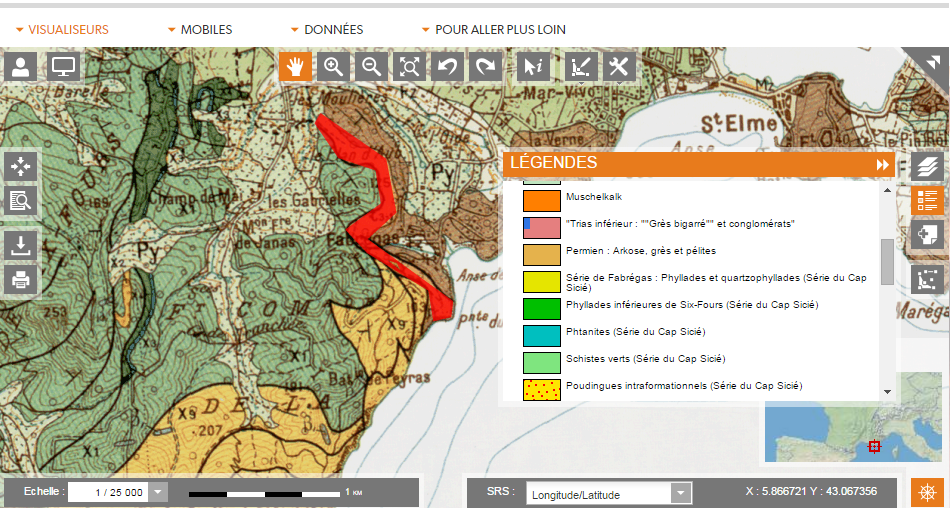
Task: Select the pan hand tool
Action: click(296, 67)
